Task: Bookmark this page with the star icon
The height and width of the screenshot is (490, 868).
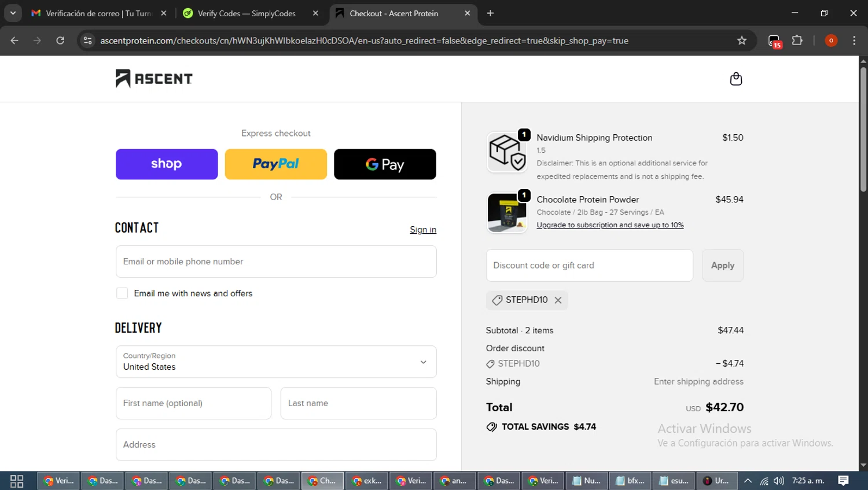Action: click(x=742, y=40)
